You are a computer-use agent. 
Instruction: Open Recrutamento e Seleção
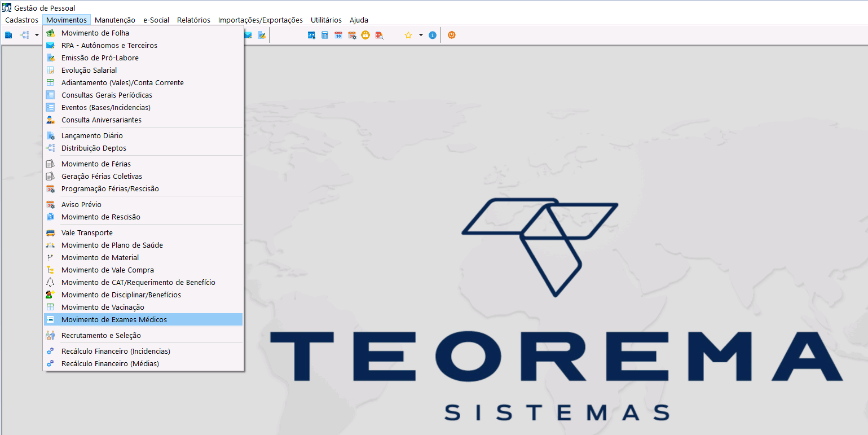coord(143,336)
